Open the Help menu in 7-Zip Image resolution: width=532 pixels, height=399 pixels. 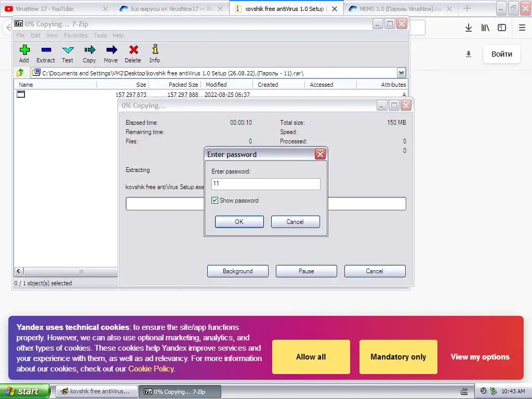(118, 35)
